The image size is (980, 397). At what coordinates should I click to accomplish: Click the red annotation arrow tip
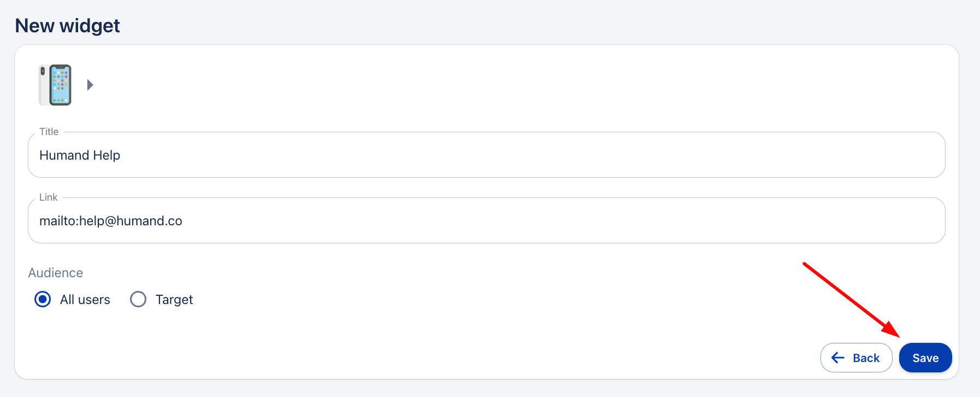point(898,335)
